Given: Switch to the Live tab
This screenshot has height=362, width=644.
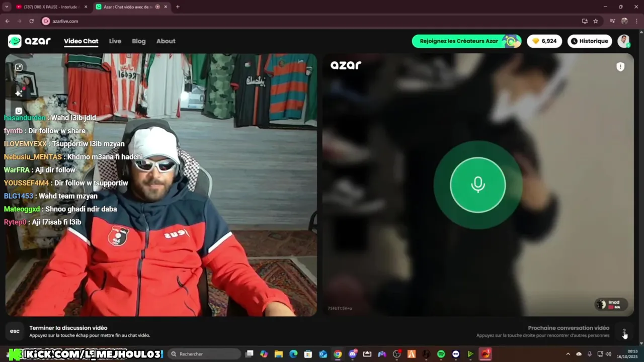Looking at the screenshot, I should coord(115,41).
